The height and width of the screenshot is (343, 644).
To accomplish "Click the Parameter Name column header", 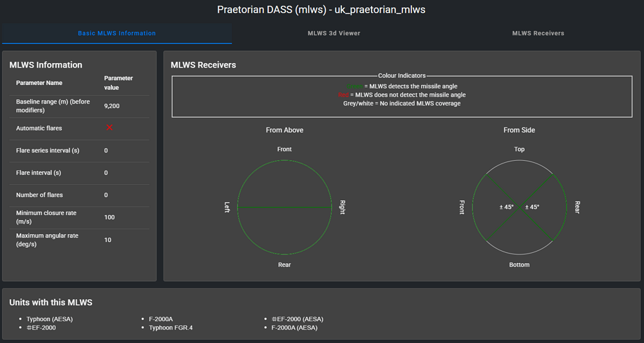I will point(39,83).
